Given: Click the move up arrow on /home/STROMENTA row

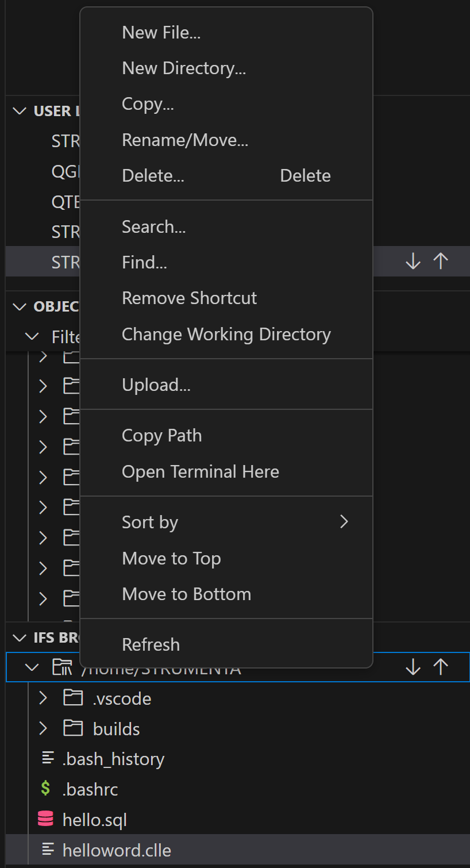Looking at the screenshot, I should [x=441, y=667].
